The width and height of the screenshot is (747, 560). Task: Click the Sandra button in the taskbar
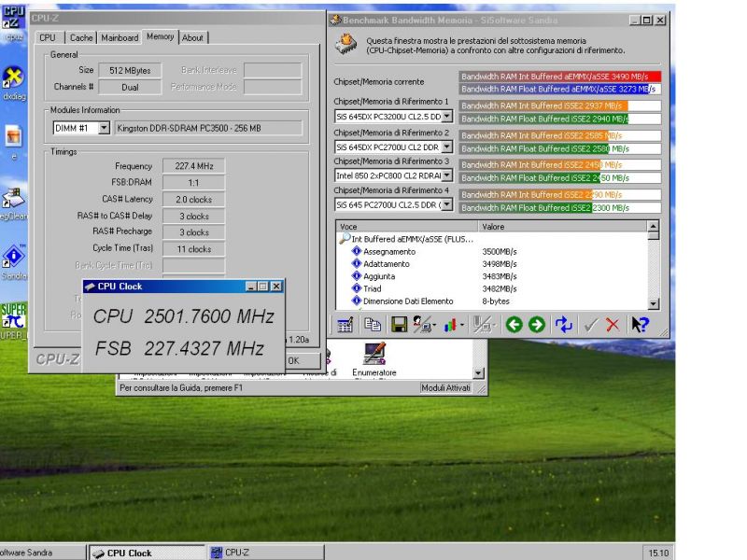(x=43, y=553)
